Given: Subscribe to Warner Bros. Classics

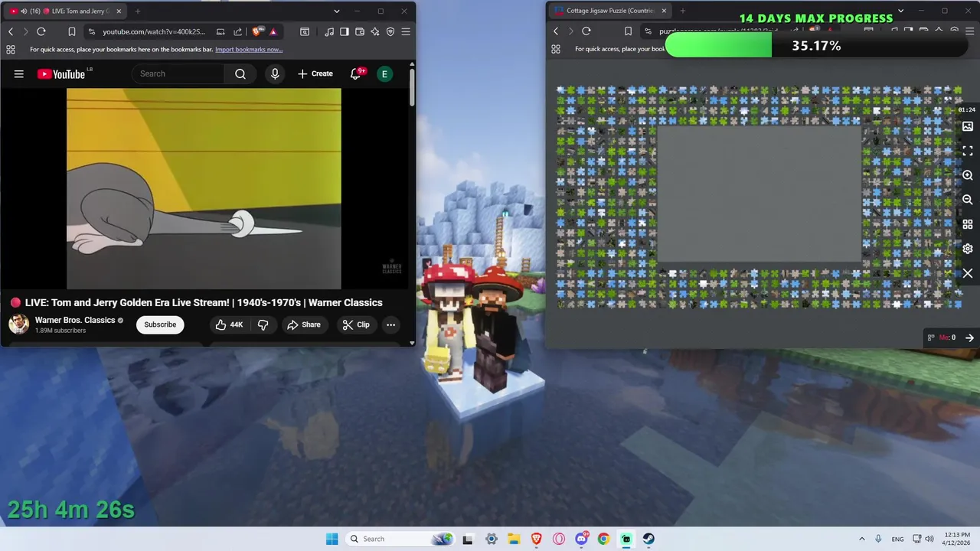Looking at the screenshot, I should tap(160, 324).
